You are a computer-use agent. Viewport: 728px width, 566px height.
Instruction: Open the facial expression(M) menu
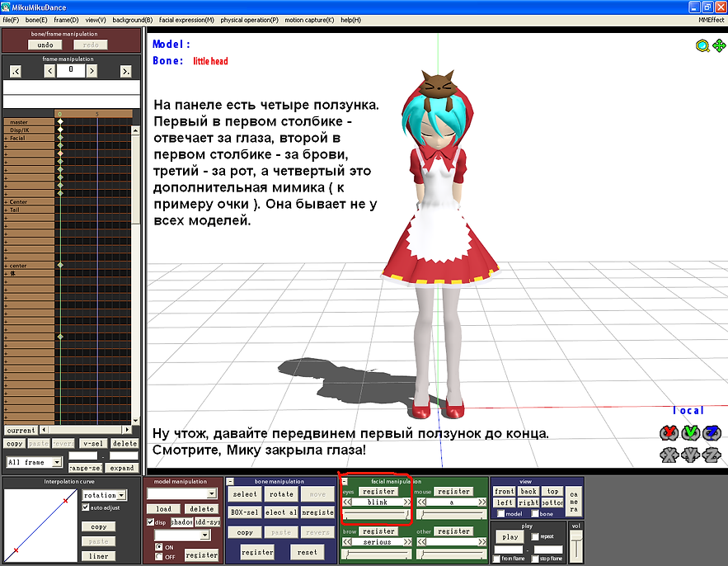click(186, 20)
